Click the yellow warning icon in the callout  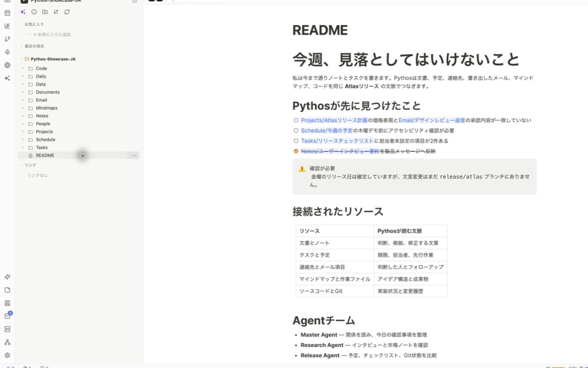[x=302, y=169]
